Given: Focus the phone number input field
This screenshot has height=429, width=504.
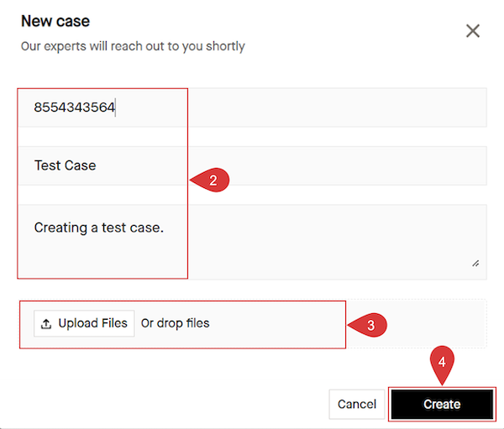Looking at the screenshot, I should [252, 107].
